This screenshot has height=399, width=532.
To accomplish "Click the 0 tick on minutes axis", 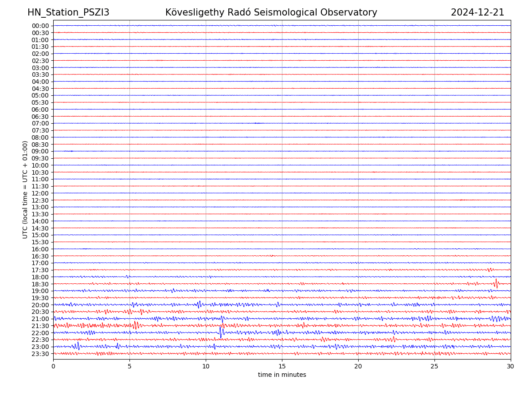I will pos(53,367).
